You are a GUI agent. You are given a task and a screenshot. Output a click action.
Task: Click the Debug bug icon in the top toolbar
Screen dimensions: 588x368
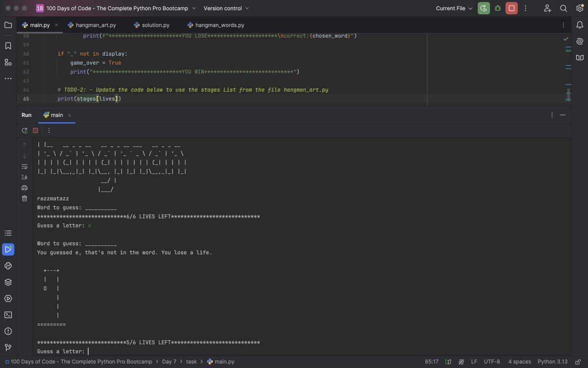point(498,8)
